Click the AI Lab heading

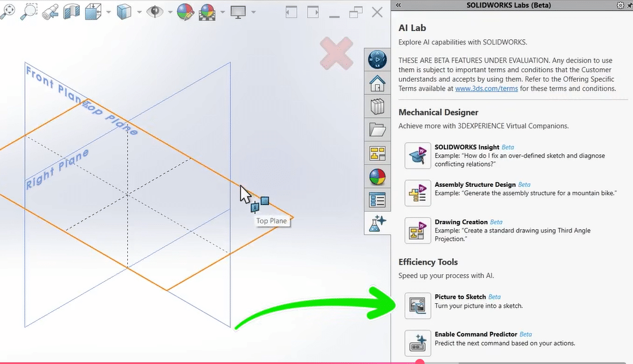pyautogui.click(x=412, y=28)
